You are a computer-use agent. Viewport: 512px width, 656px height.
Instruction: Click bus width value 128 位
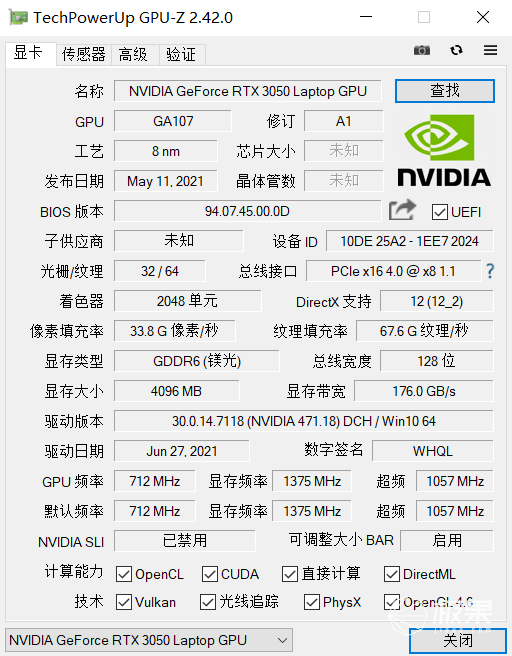[437, 361]
